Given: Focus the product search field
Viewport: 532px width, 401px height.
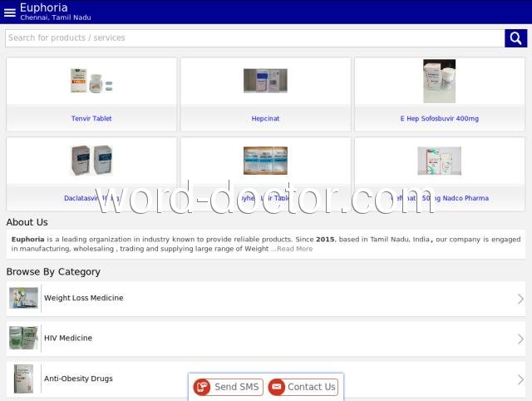Looking at the screenshot, I should tap(255, 38).
